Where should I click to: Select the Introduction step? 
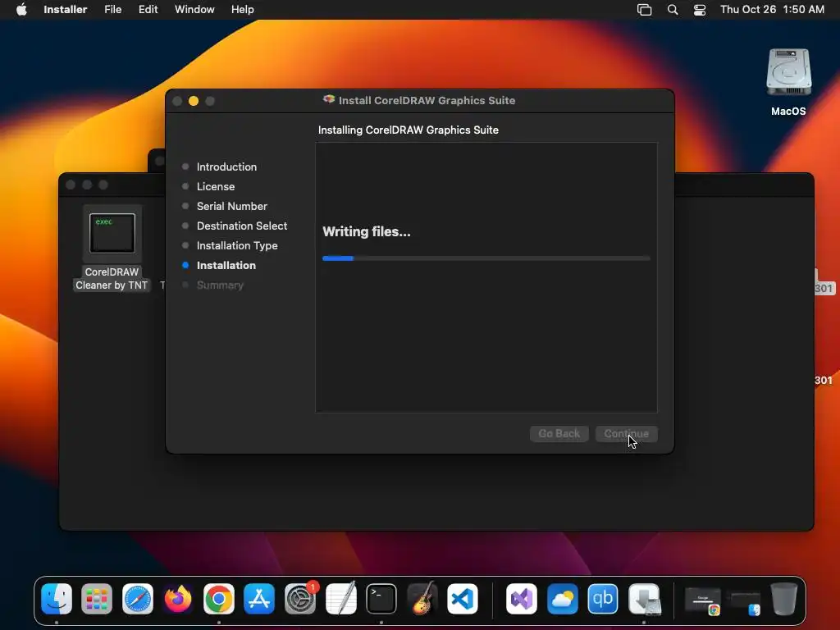(x=226, y=167)
